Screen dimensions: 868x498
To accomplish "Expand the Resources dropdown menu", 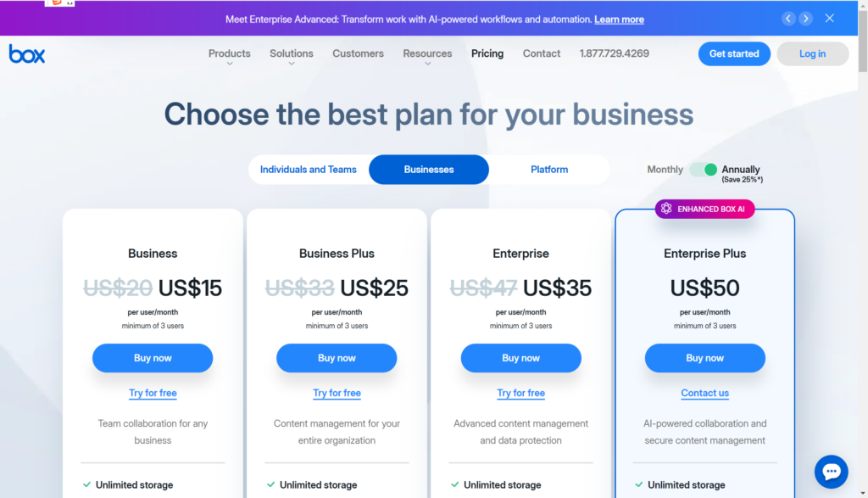I will 427,54.
